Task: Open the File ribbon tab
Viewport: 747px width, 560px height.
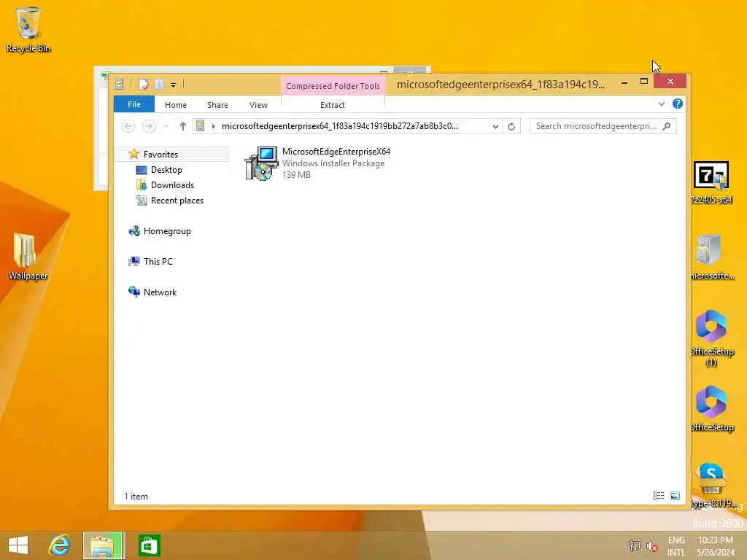Action: 134,104
